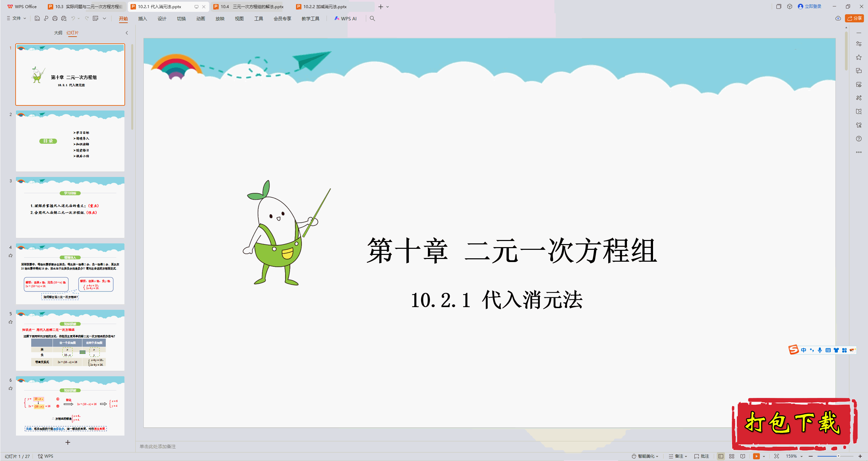Click the cloud sync icon near Share
This screenshot has height=461, width=868.
click(838, 18)
